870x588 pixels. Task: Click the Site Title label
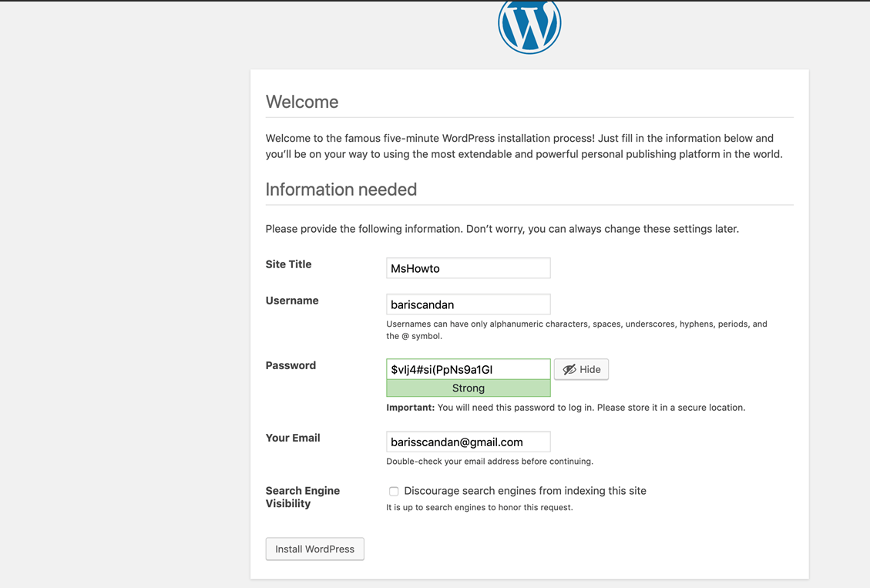click(x=288, y=264)
